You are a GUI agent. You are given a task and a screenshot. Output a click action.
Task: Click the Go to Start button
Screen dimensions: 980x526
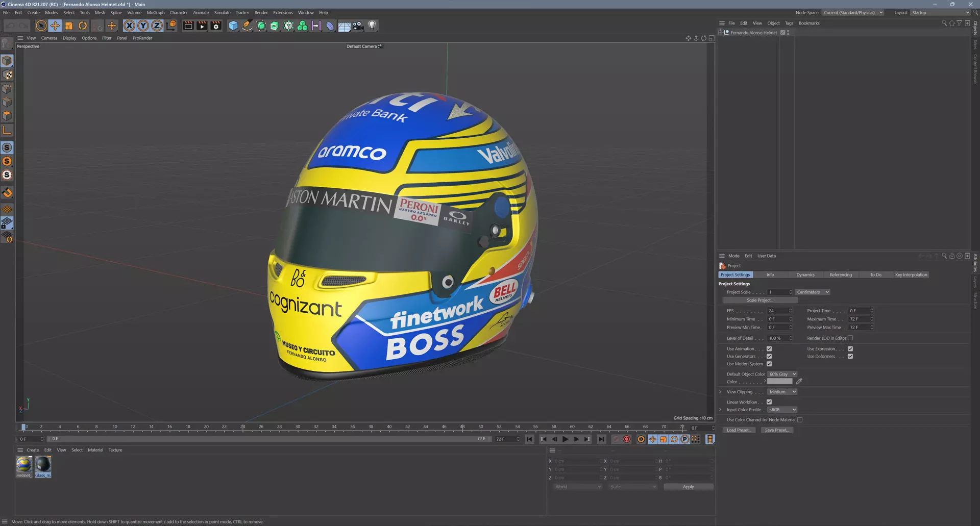(530, 439)
